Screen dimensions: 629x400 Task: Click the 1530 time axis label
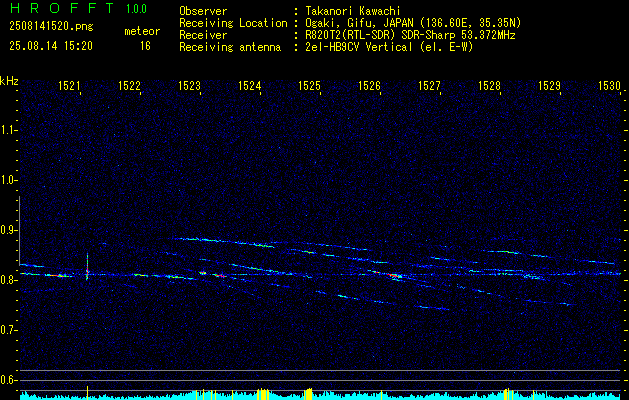(609, 86)
